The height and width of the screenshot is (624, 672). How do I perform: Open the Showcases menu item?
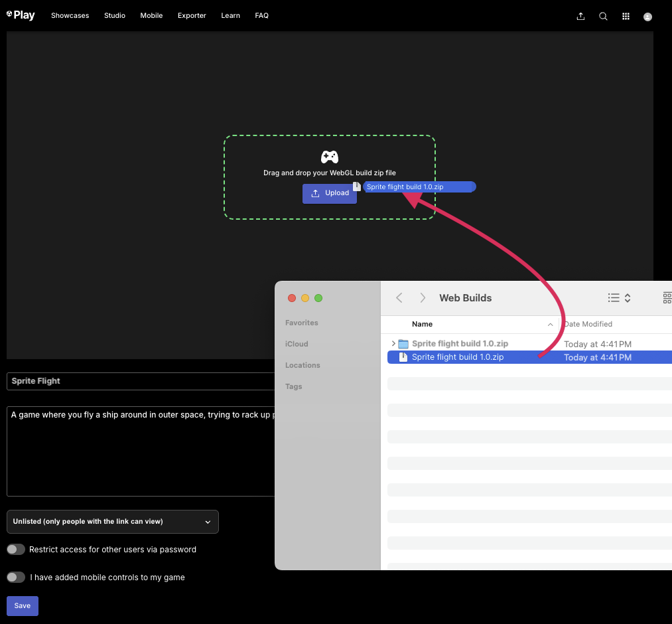(x=70, y=16)
